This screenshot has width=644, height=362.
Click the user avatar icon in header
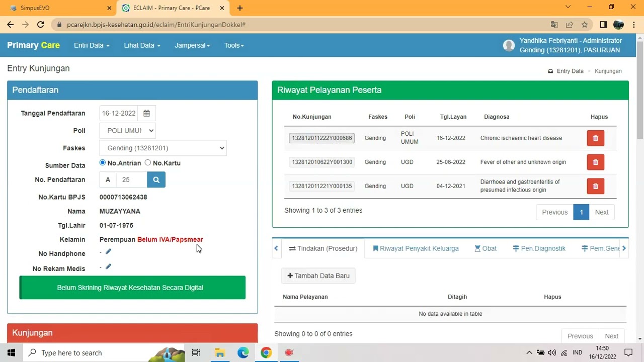(x=509, y=45)
